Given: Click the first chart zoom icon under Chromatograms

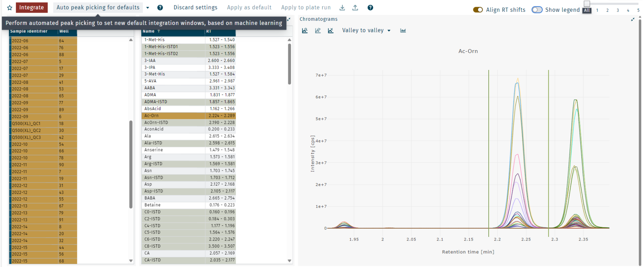Looking at the screenshot, I should click(305, 30).
